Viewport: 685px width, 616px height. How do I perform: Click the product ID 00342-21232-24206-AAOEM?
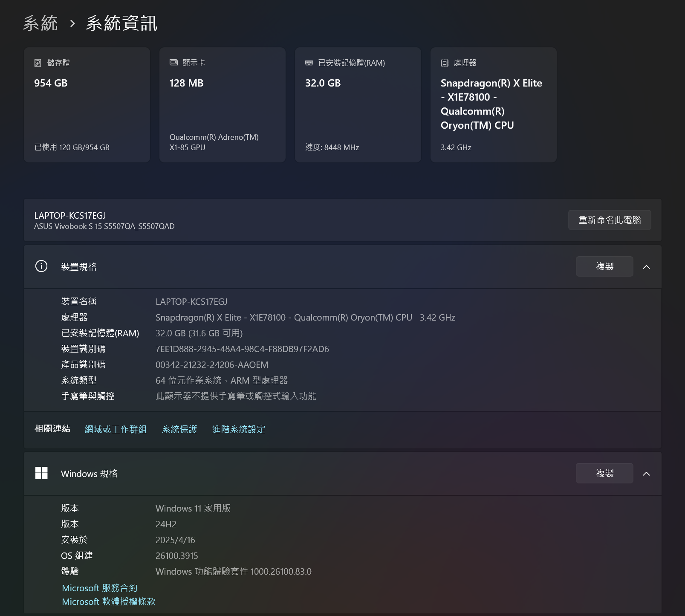[212, 365]
